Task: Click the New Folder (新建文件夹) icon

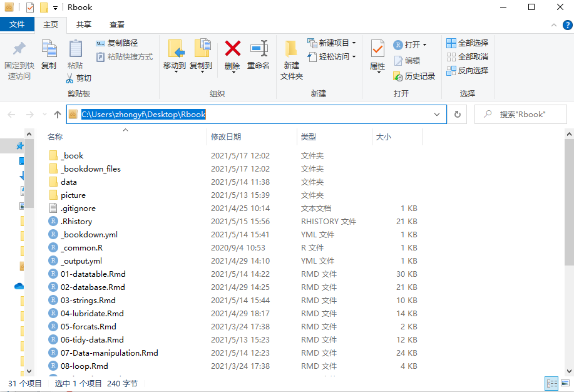Action: [x=291, y=49]
